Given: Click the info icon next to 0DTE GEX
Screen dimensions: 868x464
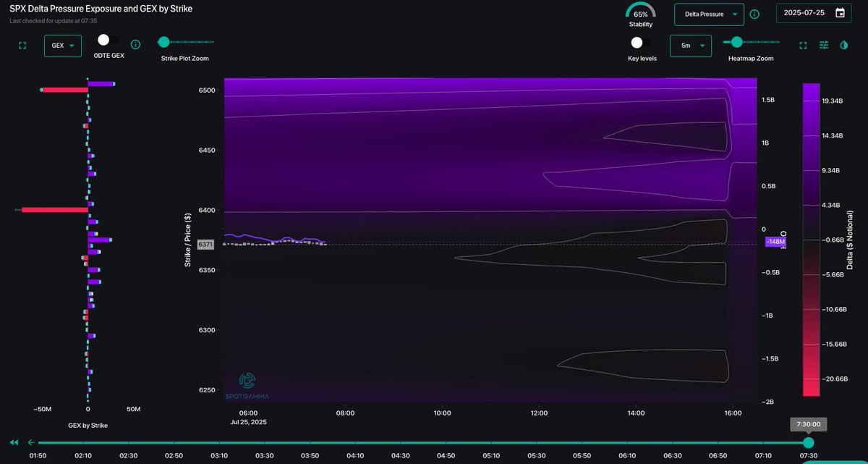Looking at the screenshot, I should click(x=136, y=46).
